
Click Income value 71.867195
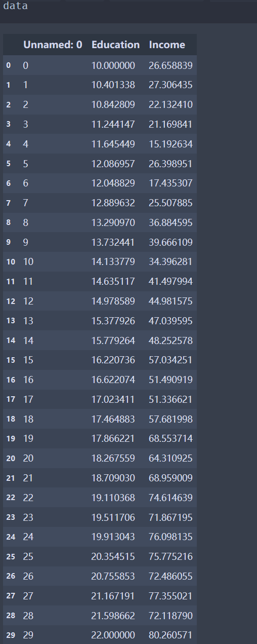tap(170, 517)
